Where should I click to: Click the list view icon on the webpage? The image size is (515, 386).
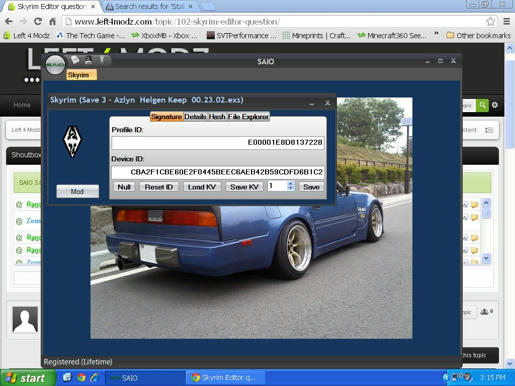(x=489, y=130)
